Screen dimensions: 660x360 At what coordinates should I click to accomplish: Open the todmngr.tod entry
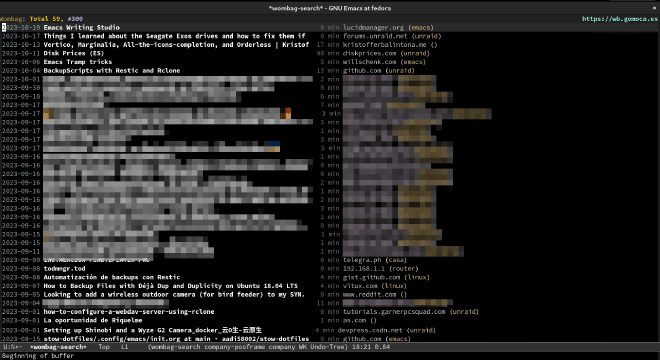pyautogui.click(x=64, y=269)
